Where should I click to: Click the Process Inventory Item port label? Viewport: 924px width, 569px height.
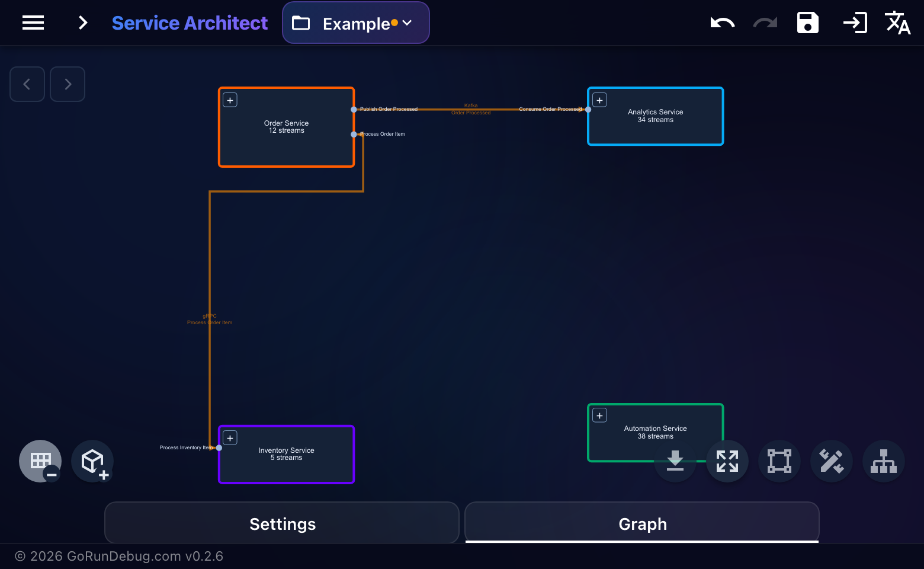[186, 447]
